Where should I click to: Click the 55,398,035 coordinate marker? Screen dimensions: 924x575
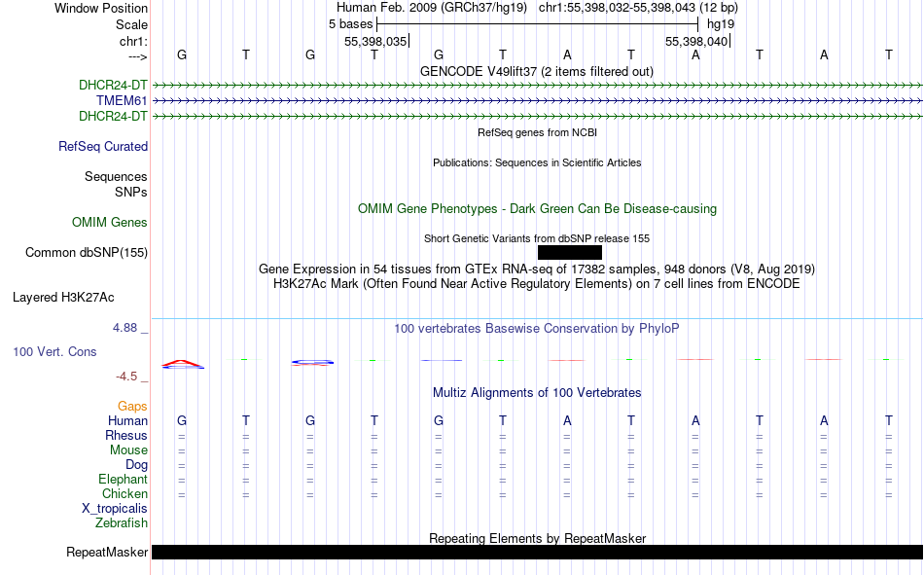(x=376, y=41)
